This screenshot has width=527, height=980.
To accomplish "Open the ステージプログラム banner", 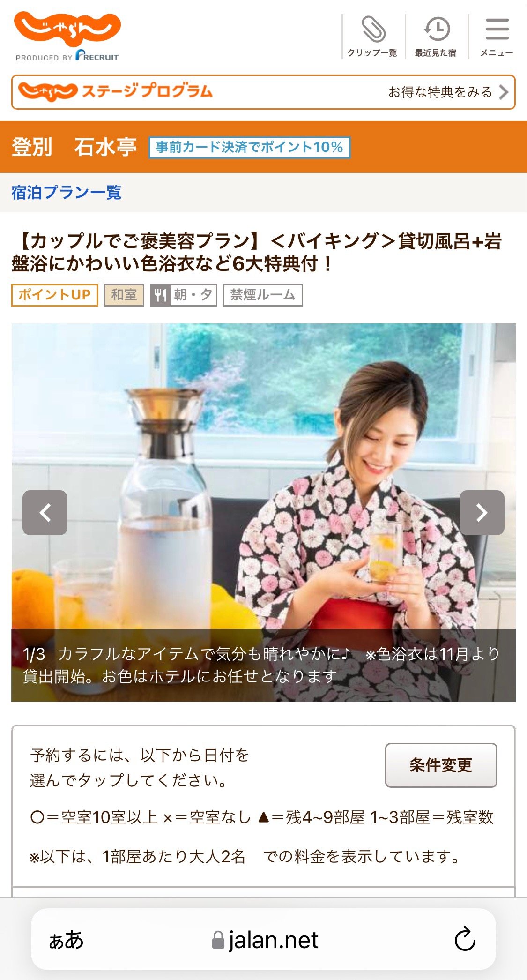I will [263, 92].
